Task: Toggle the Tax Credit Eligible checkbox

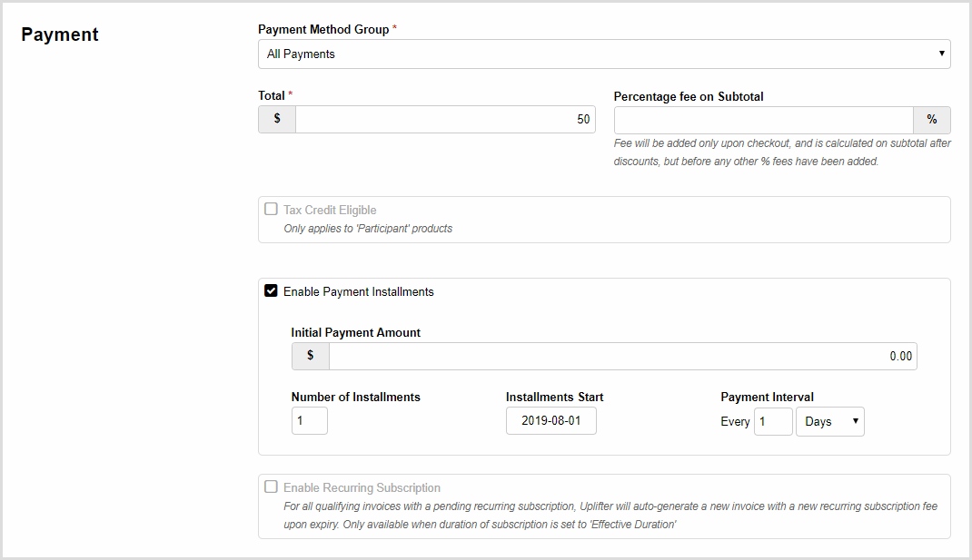Action: [x=271, y=210]
